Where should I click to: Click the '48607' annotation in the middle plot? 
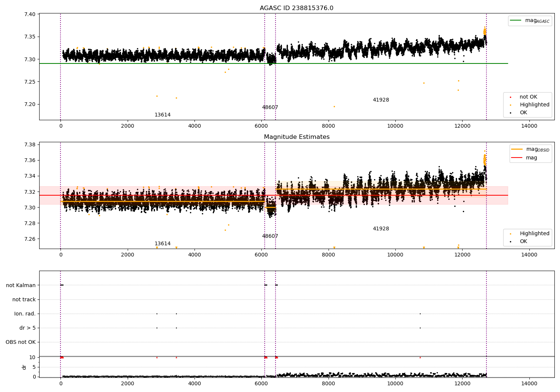[270, 236]
